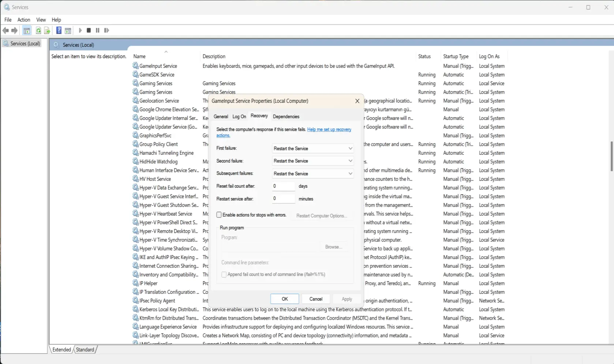The width and height of the screenshot is (614, 364).
Task: Select the Group Policy Client gear icon
Action: 135,144
